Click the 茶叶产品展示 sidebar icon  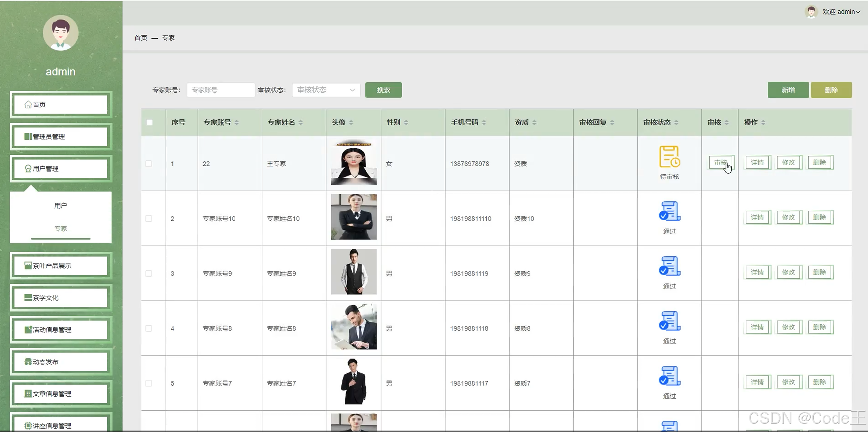28,266
